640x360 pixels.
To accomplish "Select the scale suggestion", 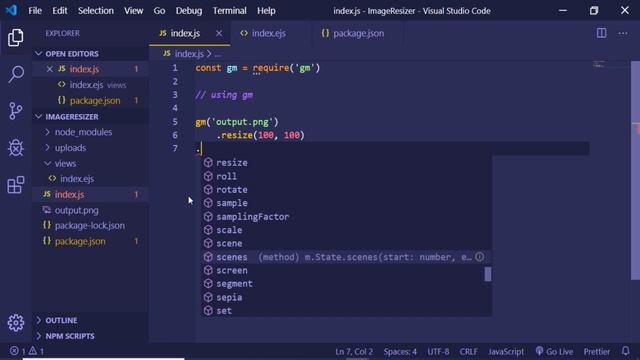I will click(x=347, y=230).
